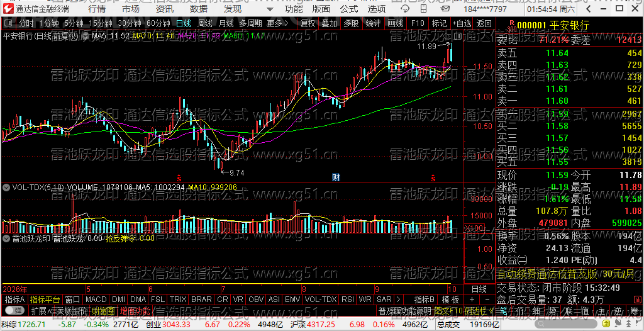The width and height of the screenshot is (644, 331).
Task: Toggle 复权 price adjustment mode
Action: coord(307,23)
